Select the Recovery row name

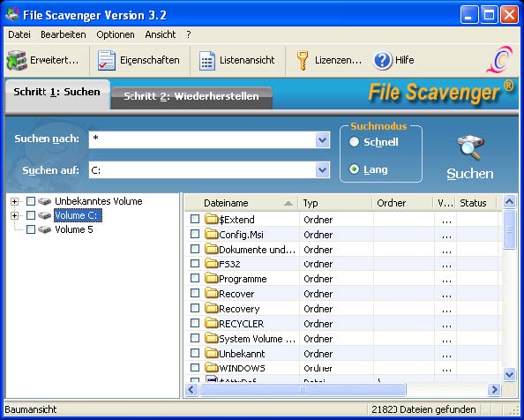pos(239,309)
